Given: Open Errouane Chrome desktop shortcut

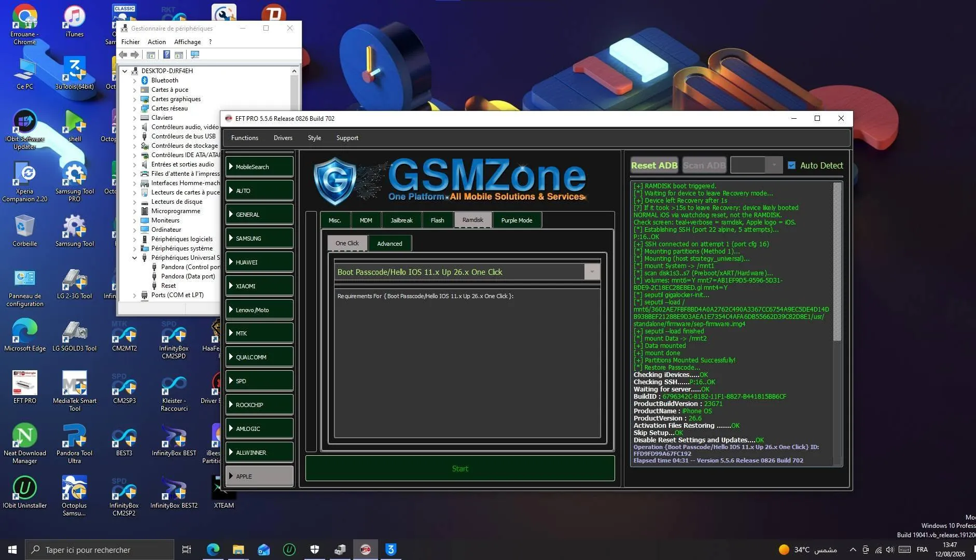Looking at the screenshot, I should pos(24,25).
